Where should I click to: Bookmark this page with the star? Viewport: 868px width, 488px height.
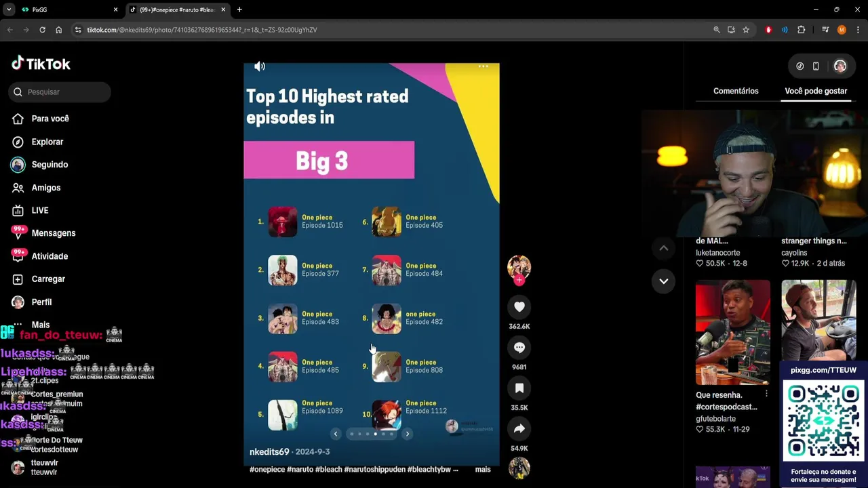tap(746, 30)
